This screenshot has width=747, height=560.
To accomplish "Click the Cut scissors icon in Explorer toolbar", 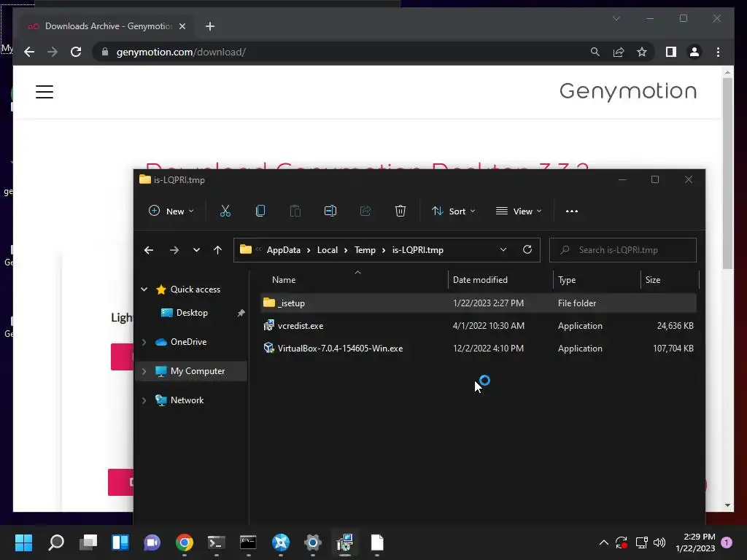I will click(x=225, y=211).
